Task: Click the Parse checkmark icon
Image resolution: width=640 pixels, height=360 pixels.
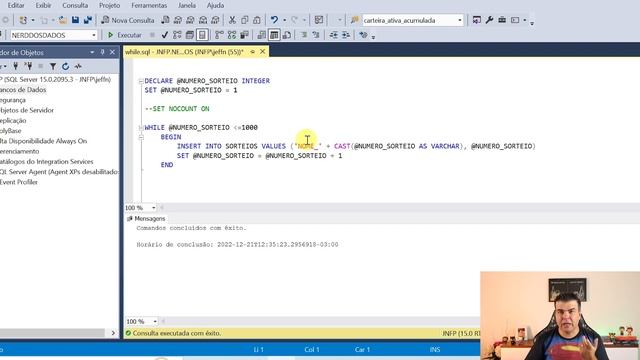Action: coord(164,35)
